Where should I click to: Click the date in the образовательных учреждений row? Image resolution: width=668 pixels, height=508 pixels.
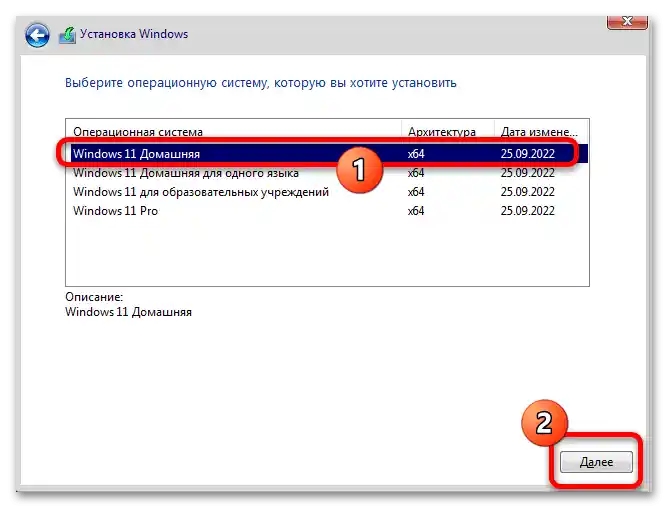tap(527, 192)
